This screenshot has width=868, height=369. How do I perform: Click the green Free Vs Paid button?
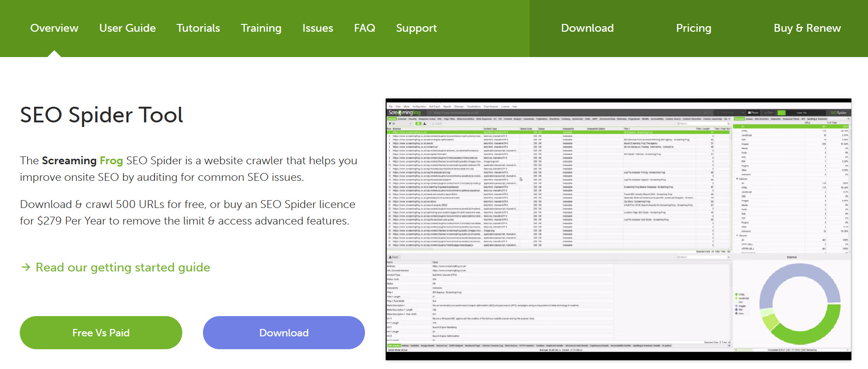click(x=101, y=333)
